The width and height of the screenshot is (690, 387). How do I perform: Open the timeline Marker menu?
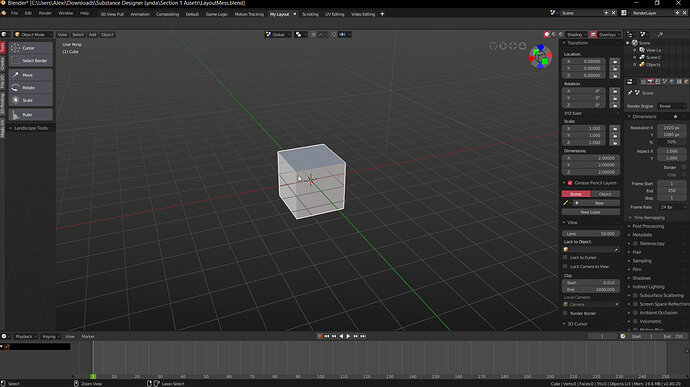[88, 336]
